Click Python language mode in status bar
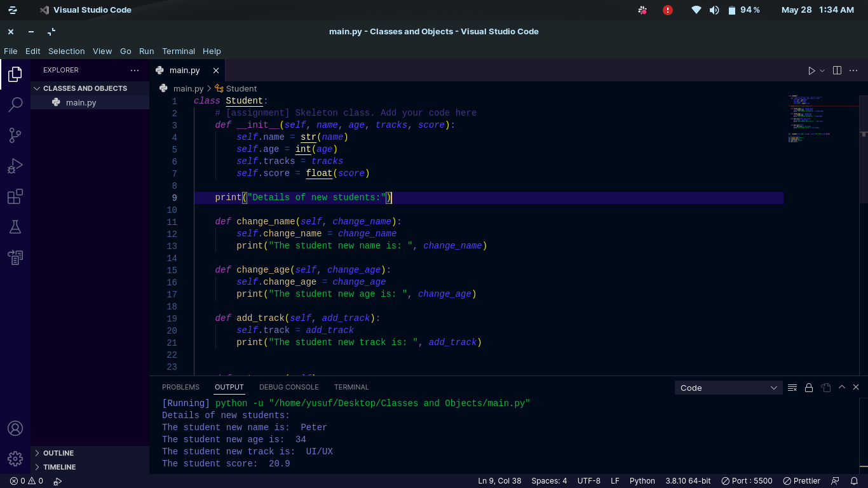 coord(642,481)
